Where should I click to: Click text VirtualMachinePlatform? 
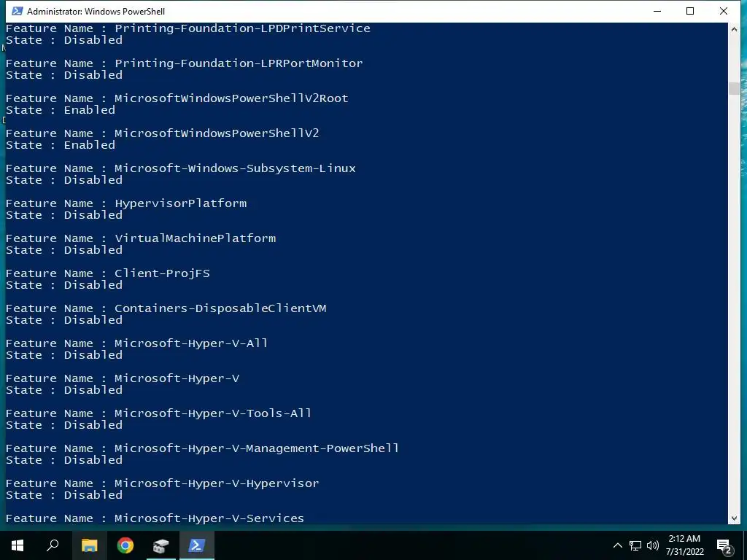pos(196,238)
